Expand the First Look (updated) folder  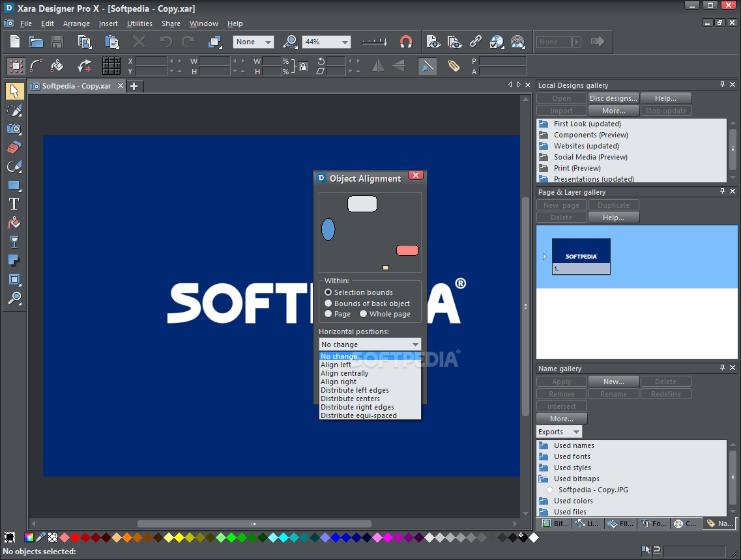pyautogui.click(x=544, y=124)
